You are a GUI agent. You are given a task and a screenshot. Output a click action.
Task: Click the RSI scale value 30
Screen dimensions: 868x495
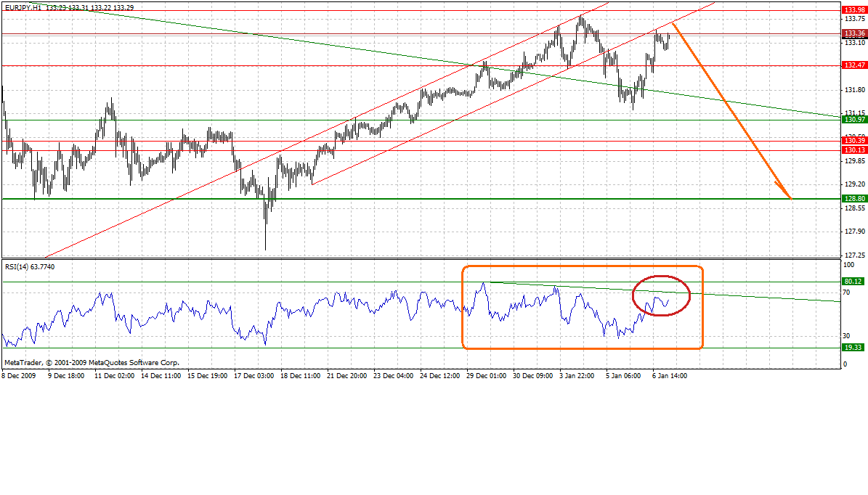[x=846, y=336]
